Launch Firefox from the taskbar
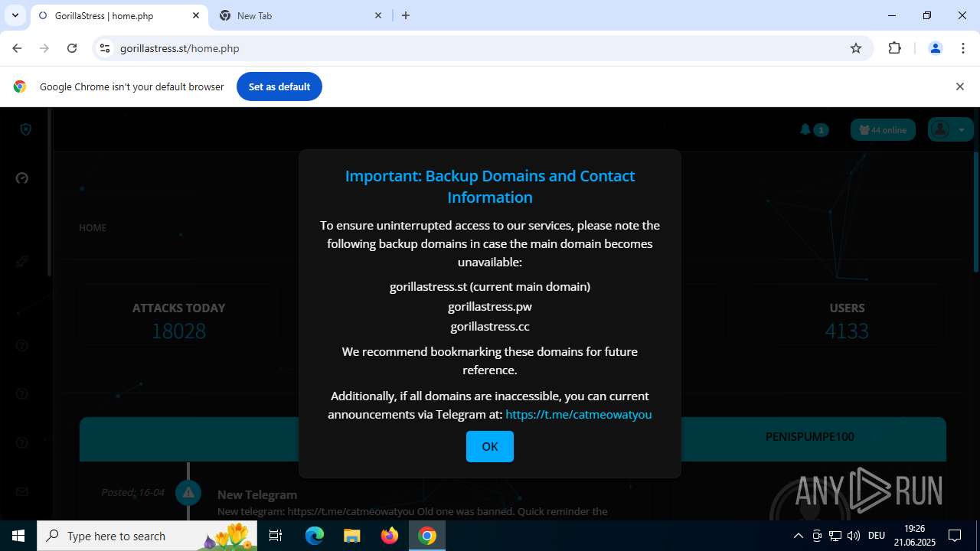980x551 pixels. tap(389, 536)
